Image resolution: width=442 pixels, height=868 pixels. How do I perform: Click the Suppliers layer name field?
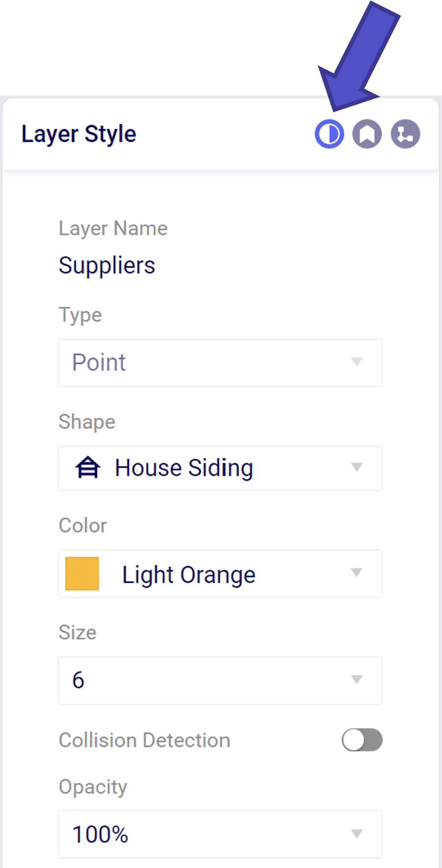point(107,265)
